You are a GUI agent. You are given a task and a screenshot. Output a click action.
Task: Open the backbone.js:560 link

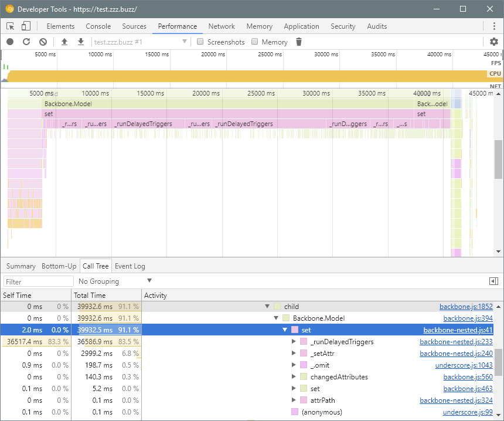coord(468,377)
